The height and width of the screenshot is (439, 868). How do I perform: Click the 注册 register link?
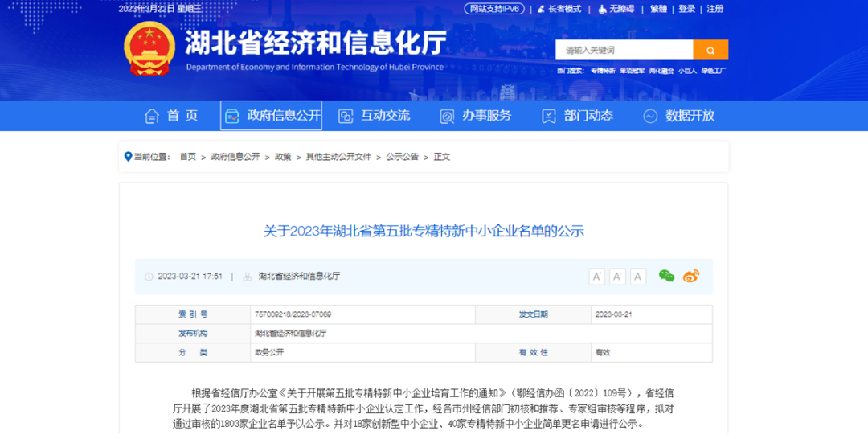point(715,9)
